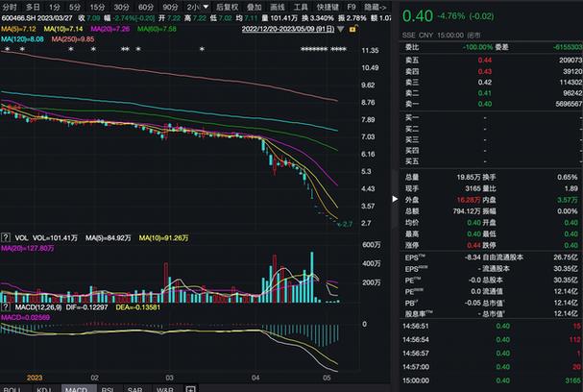583x392 pixels.
Task: Click the VOL=101.41万 volume readout
Action: point(55,237)
